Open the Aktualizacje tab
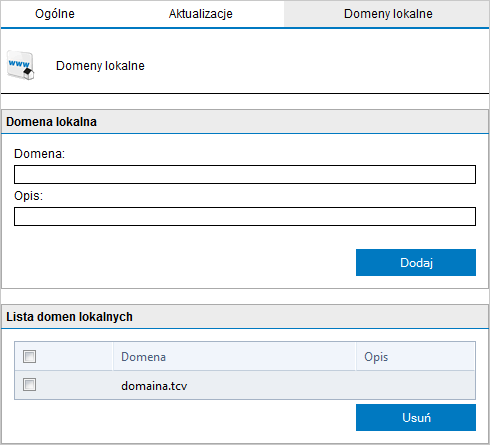490x445 pixels. pos(200,14)
